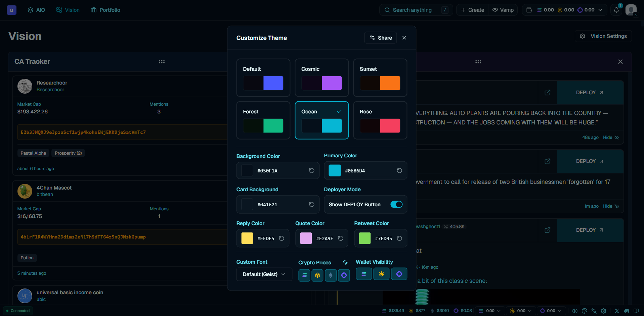The width and height of the screenshot is (644, 316).
Task: Open the Discord icon link
Action: tap(627, 311)
